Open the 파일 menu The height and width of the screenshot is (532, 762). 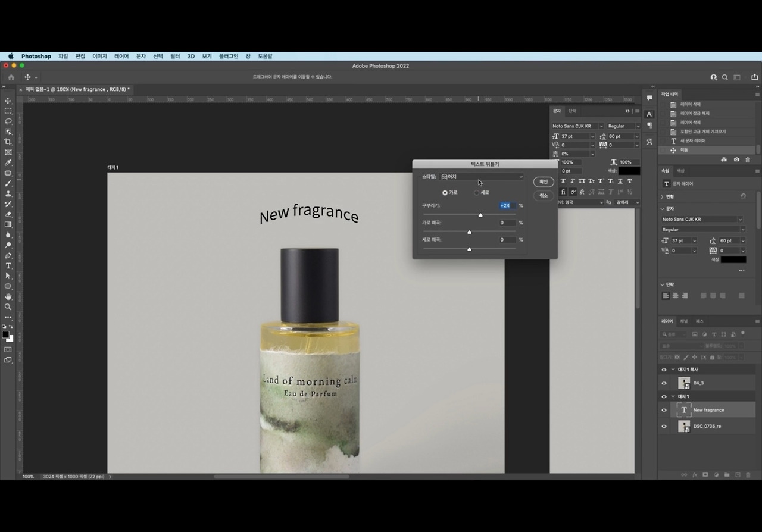pyautogui.click(x=63, y=56)
